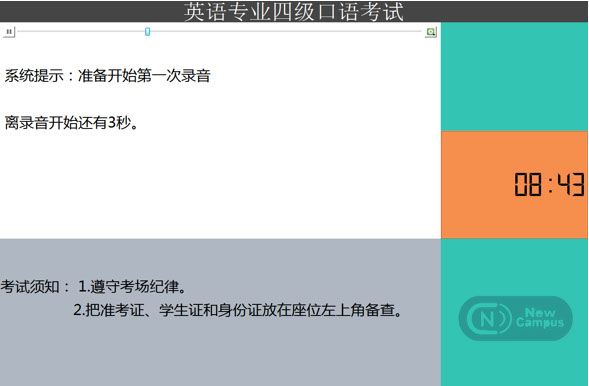Click the New Campus logo
589x386 pixels.
point(515,318)
